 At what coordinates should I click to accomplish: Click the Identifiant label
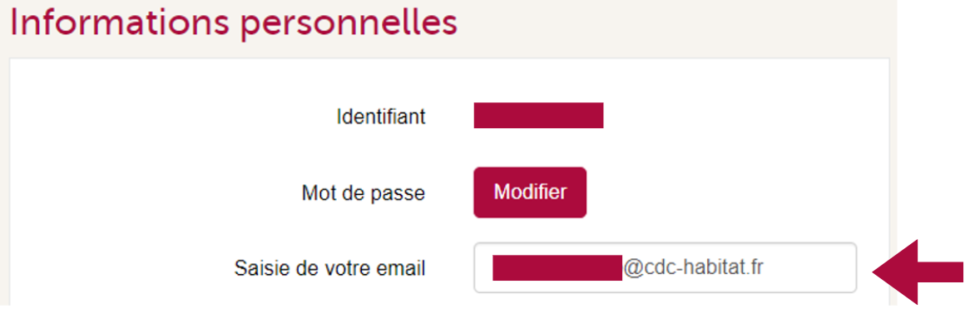point(381,117)
